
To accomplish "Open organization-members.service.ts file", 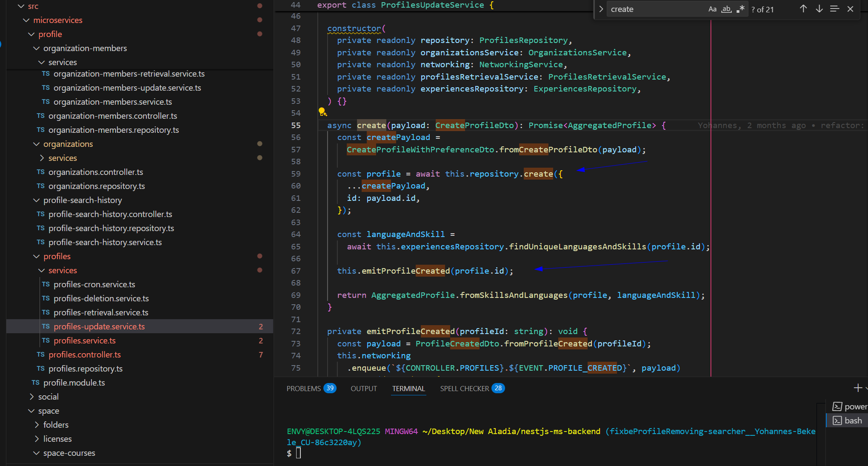I will 113,102.
